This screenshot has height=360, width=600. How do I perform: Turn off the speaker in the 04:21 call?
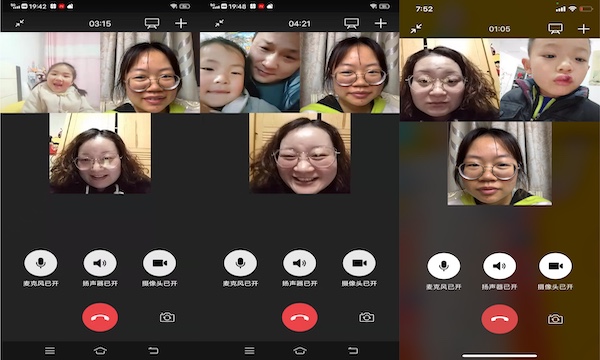click(x=300, y=263)
